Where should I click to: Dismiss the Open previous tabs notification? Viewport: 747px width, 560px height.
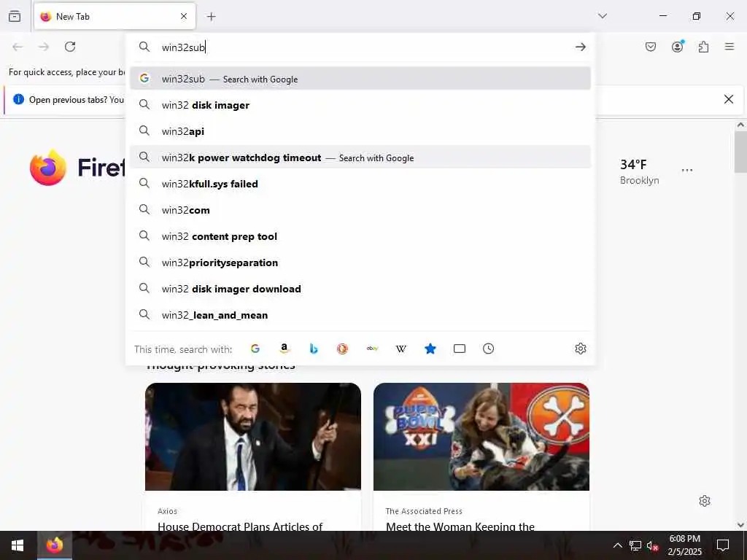729,99
